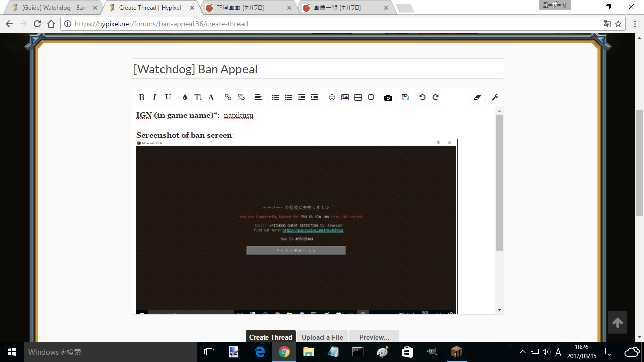Click the Windows search box
This screenshot has width=644, height=362.
pyautogui.click(x=111, y=352)
